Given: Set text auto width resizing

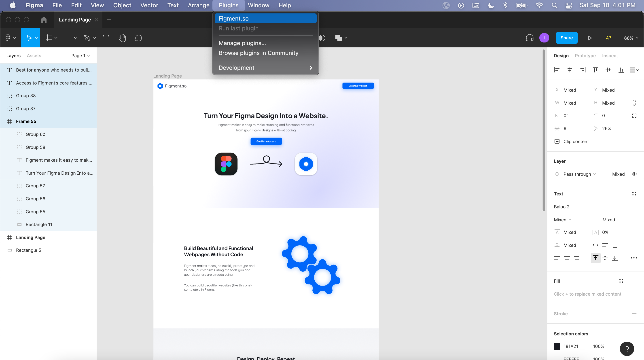Looking at the screenshot, I should 595,245.
